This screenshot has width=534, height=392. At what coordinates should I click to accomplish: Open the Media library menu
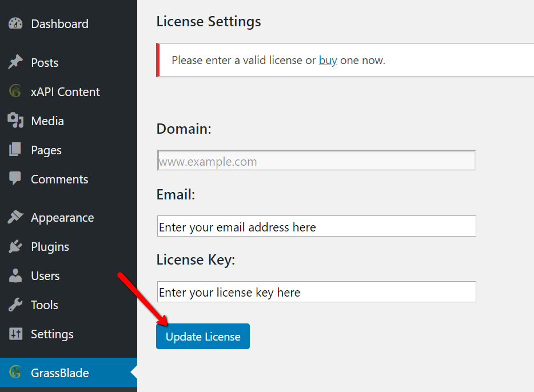click(x=69, y=121)
